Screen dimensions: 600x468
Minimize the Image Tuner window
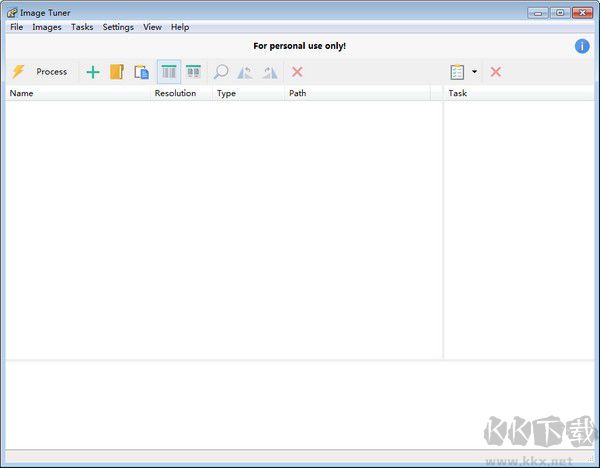(x=538, y=13)
